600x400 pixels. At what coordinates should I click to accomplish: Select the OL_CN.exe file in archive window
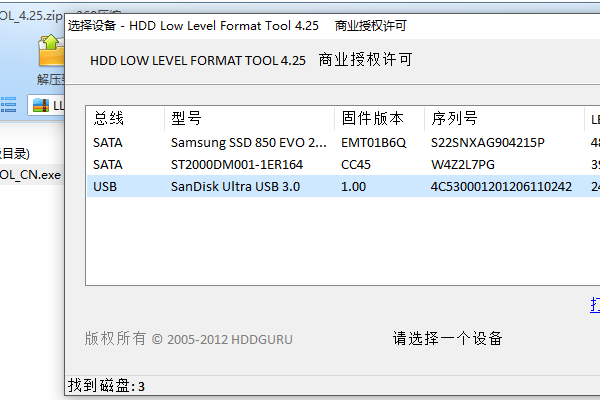point(31,175)
